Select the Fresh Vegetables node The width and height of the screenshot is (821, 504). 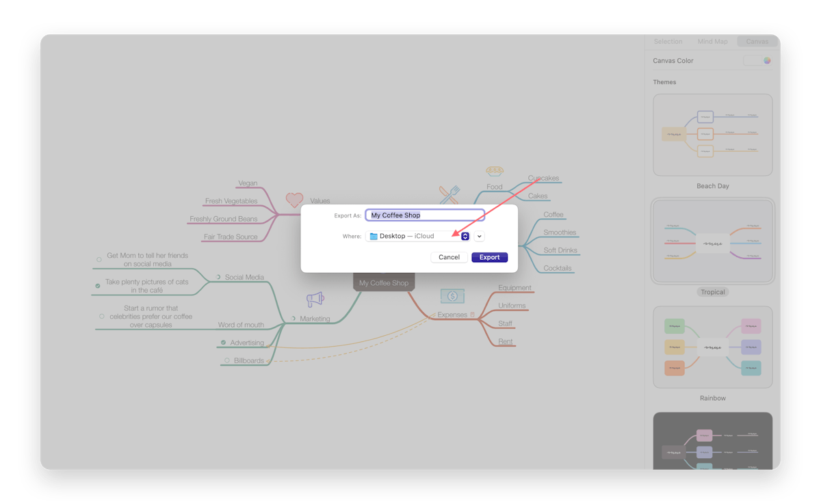coord(231,201)
